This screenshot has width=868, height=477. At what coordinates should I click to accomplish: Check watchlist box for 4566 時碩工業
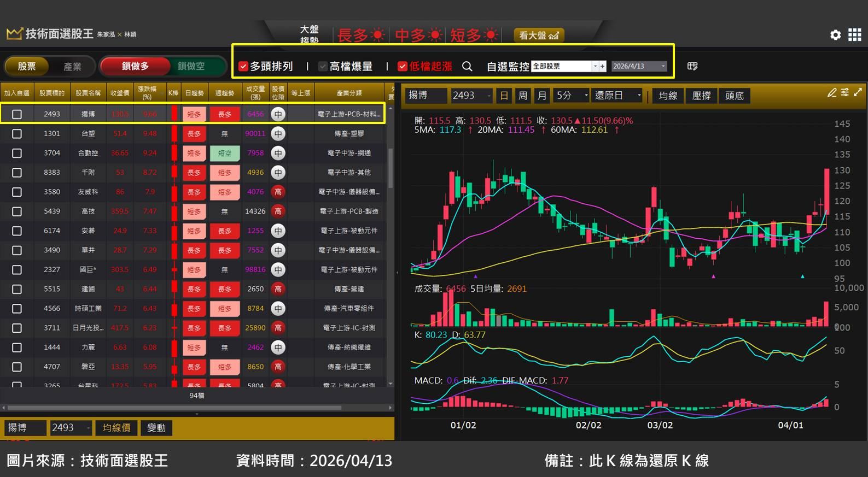[x=17, y=309]
